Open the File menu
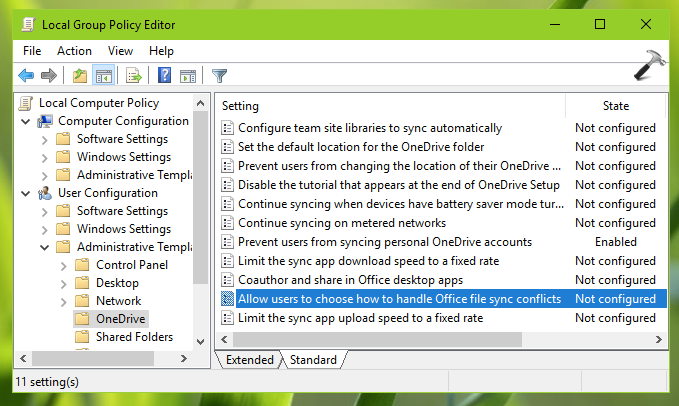This screenshot has height=406, width=679. click(x=32, y=51)
